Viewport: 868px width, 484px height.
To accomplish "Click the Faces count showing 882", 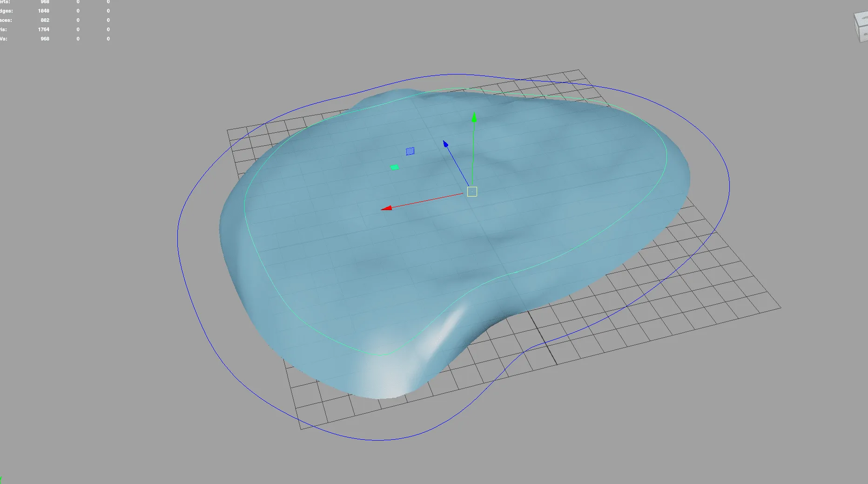I will click(46, 20).
